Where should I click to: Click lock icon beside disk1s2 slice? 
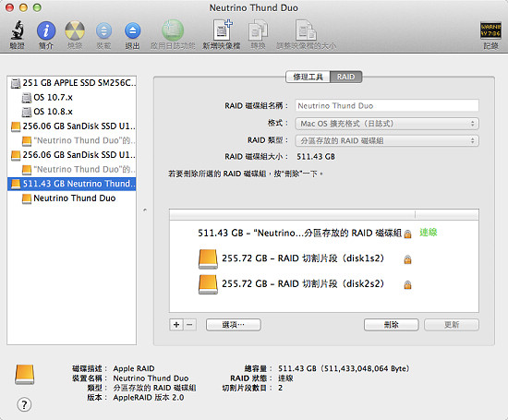[407, 259]
